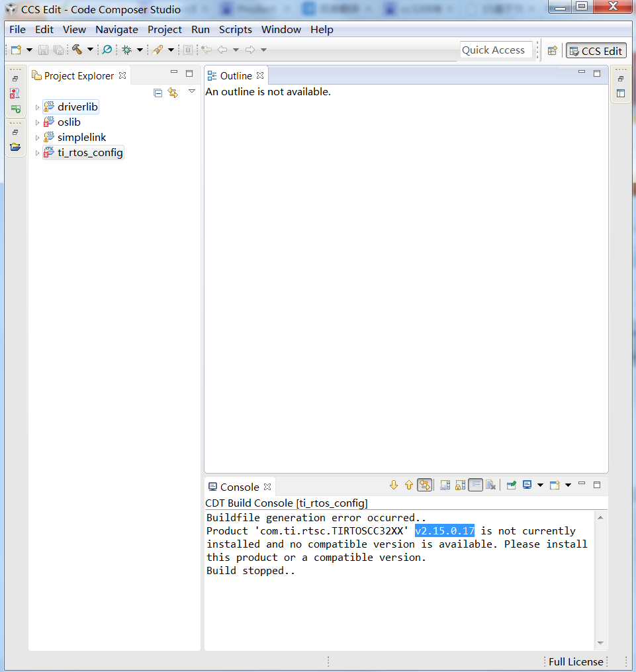The width and height of the screenshot is (636, 672).
Task: Toggle Scroll Lock in Console toolbar
Action: tap(460, 485)
